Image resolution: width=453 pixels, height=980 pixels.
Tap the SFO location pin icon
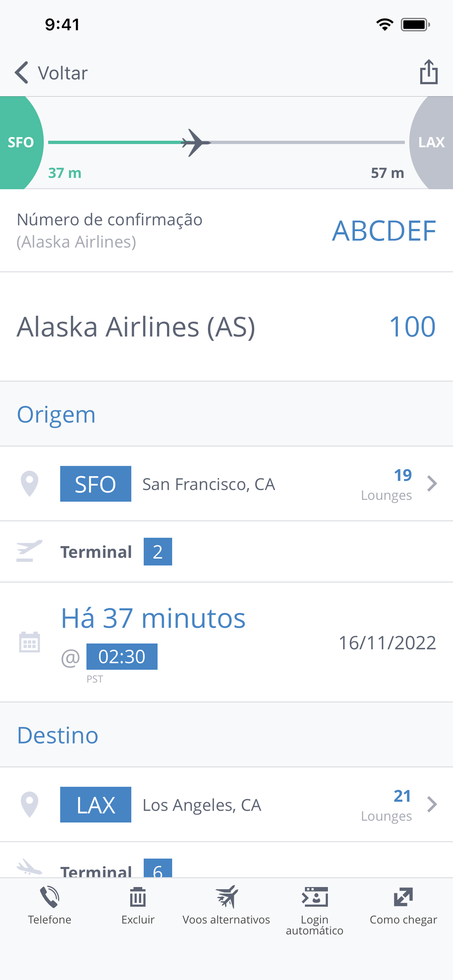coord(29,483)
